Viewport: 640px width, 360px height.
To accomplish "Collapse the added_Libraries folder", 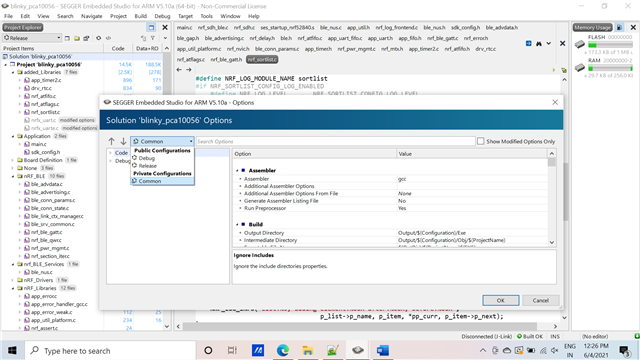I will point(13,72).
